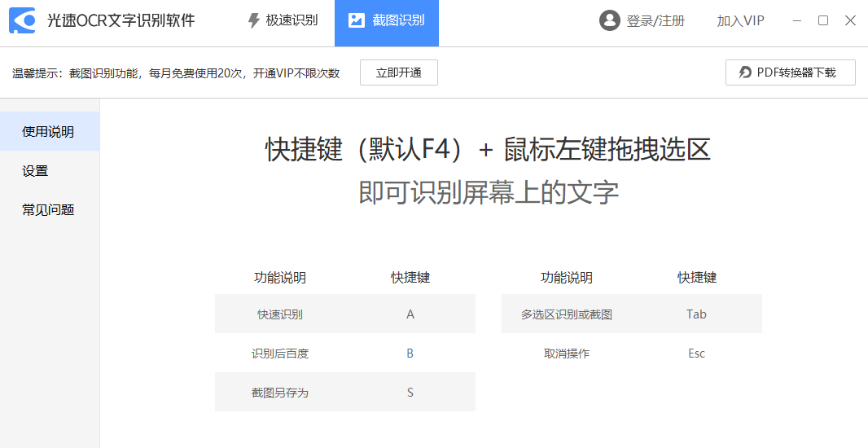Switch to the 极速识别 tab
The height and width of the screenshot is (448, 868).
[283, 21]
